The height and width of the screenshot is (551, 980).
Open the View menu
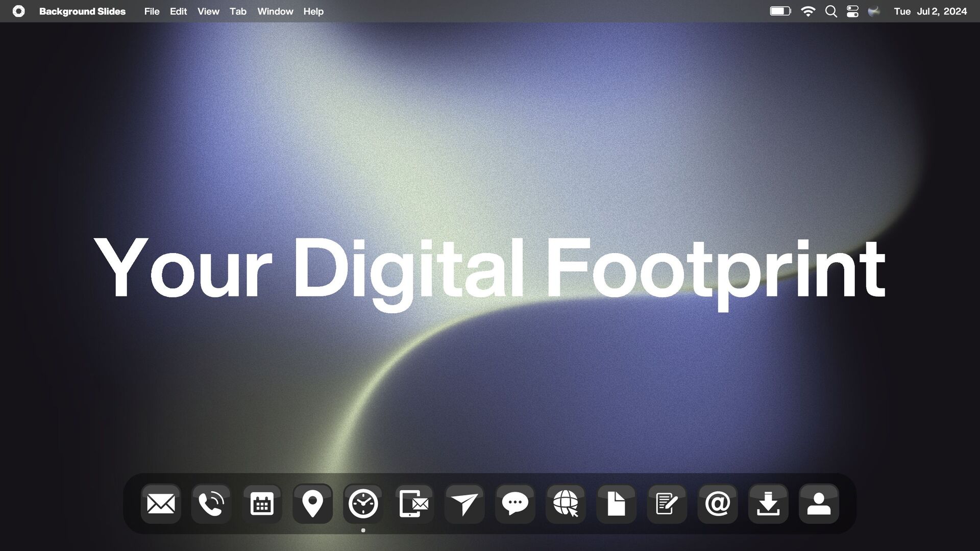(x=208, y=11)
